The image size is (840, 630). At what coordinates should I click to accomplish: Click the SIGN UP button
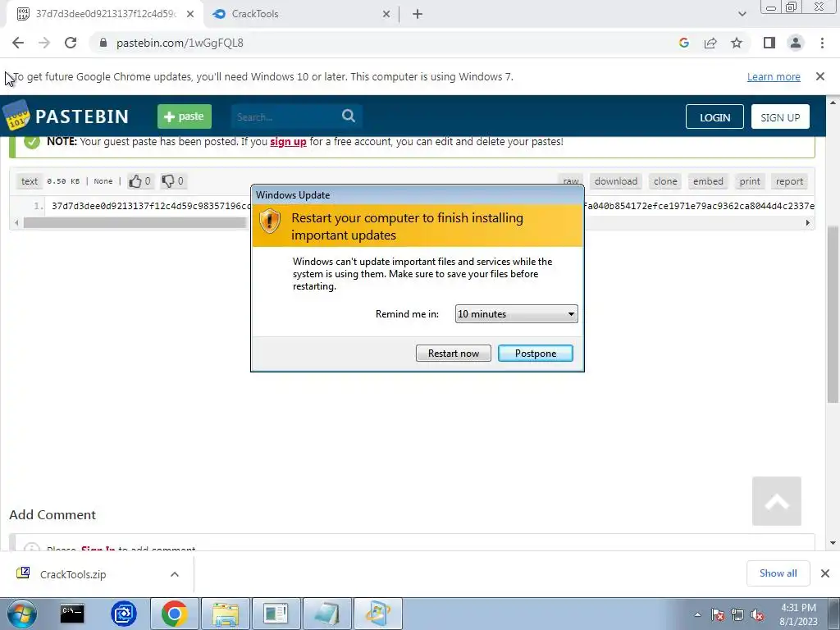pos(780,116)
